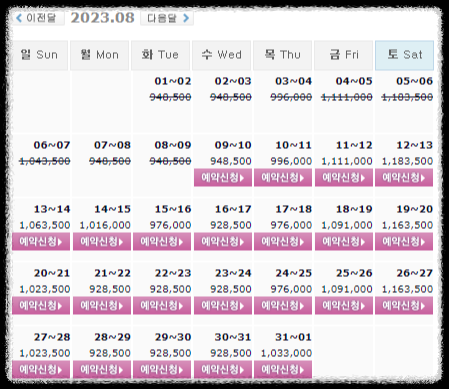Book the 17~18 stay
Viewport: 449px width, 389px height.
[283, 241]
